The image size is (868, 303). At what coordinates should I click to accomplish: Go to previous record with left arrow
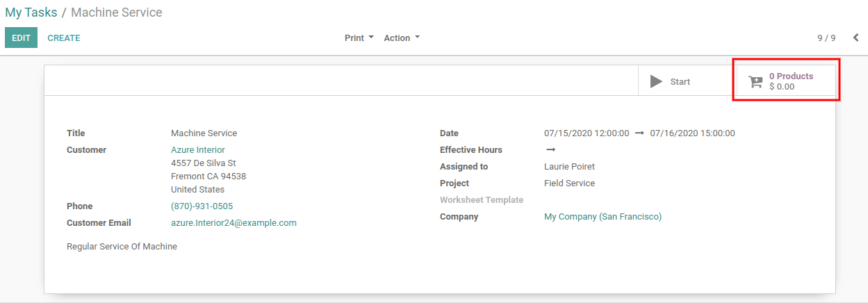tap(855, 38)
